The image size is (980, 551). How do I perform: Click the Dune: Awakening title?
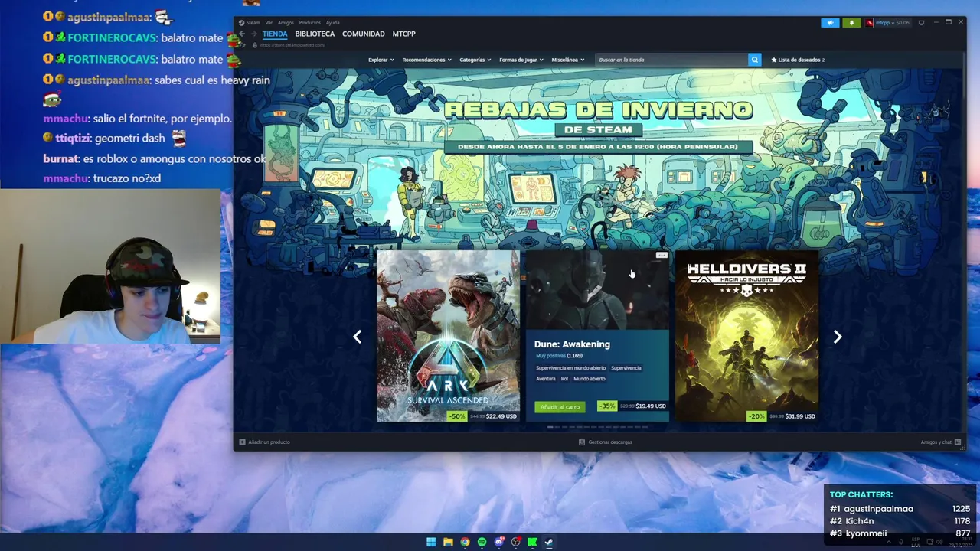pos(572,344)
